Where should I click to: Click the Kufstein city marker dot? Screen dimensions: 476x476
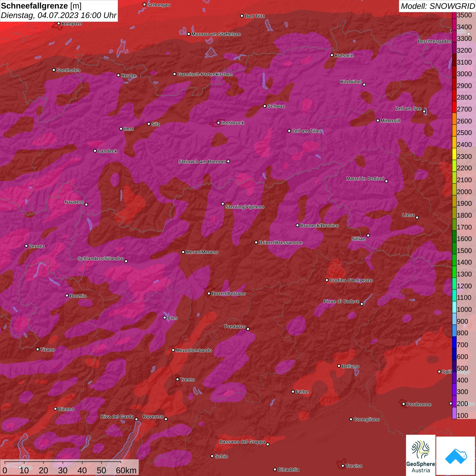(x=332, y=55)
